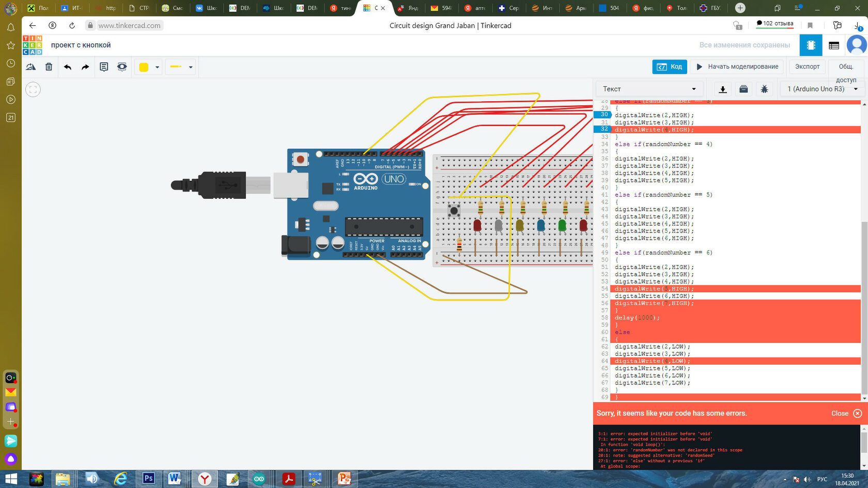This screenshot has height=488, width=868.
Task: Undo the last action
Action: click(68, 67)
